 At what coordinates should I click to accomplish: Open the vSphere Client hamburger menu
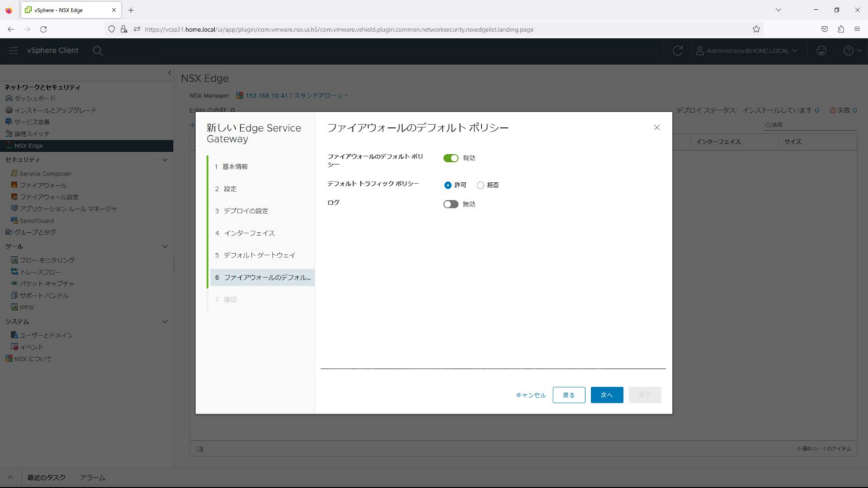point(13,51)
